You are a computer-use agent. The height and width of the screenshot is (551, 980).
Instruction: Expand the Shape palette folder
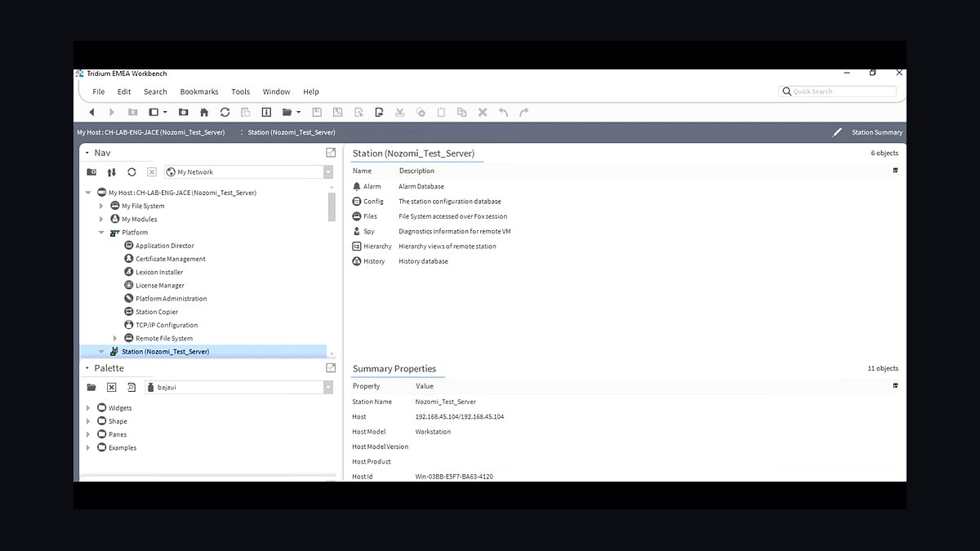click(88, 421)
